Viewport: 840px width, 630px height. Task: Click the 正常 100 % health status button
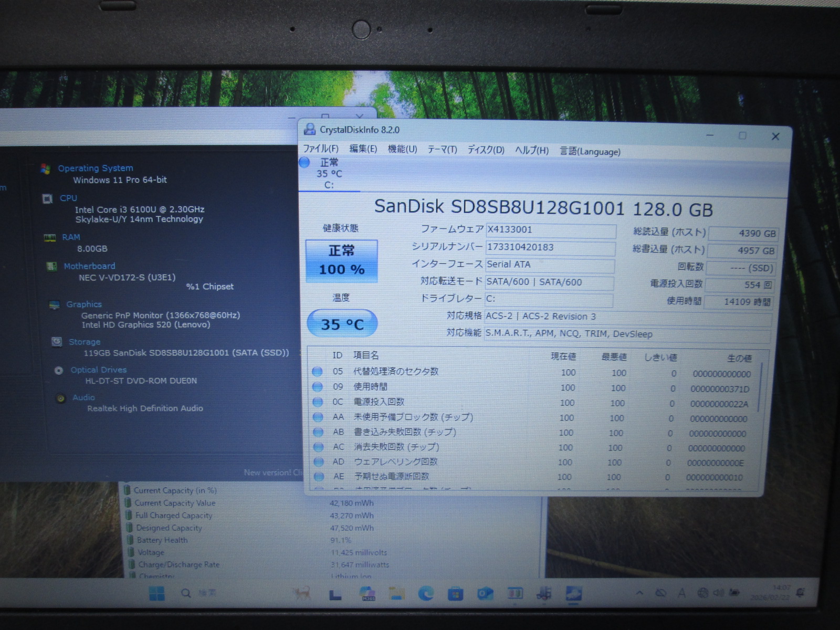click(341, 260)
